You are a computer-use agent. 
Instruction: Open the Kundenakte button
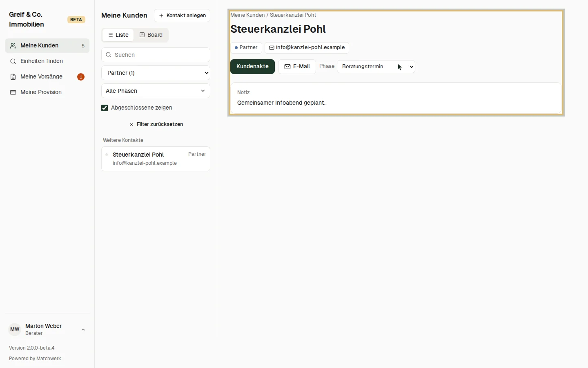[252, 67]
